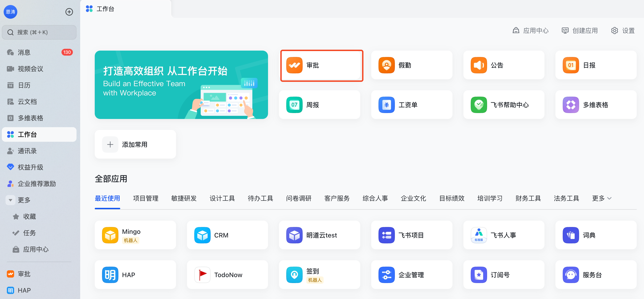Open the Mingo robot app icon
The width and height of the screenshot is (644, 299).
point(110,235)
